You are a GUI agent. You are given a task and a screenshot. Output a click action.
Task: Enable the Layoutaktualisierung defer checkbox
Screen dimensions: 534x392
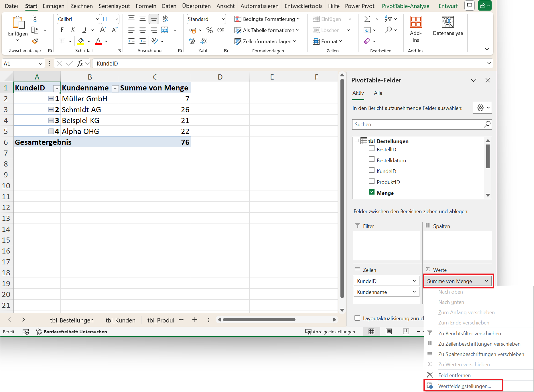(x=357, y=318)
